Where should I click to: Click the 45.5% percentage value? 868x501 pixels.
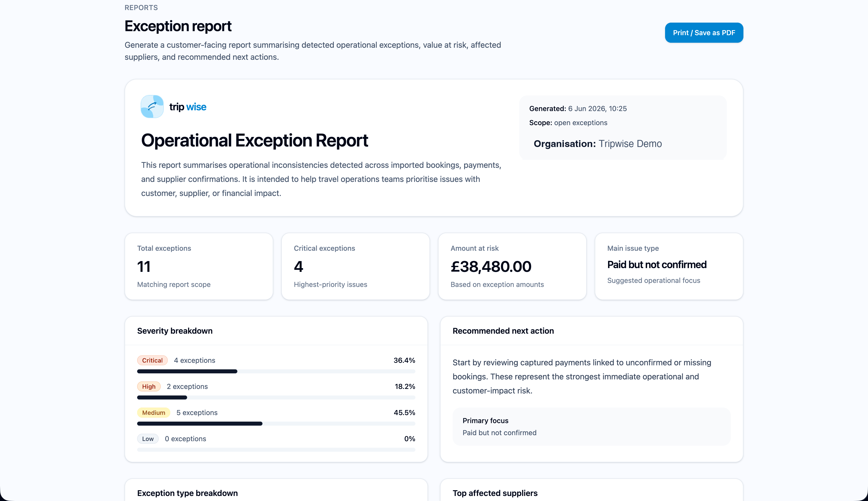tap(404, 413)
